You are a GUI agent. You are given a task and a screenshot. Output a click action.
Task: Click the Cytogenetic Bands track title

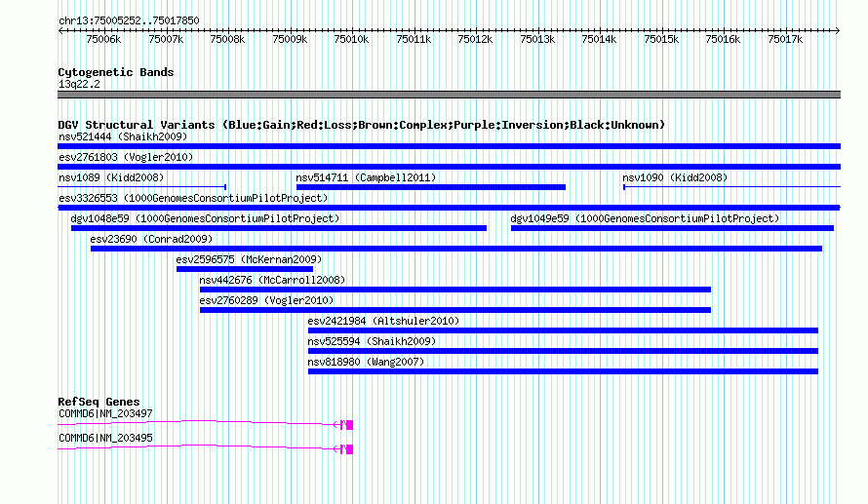pos(116,72)
